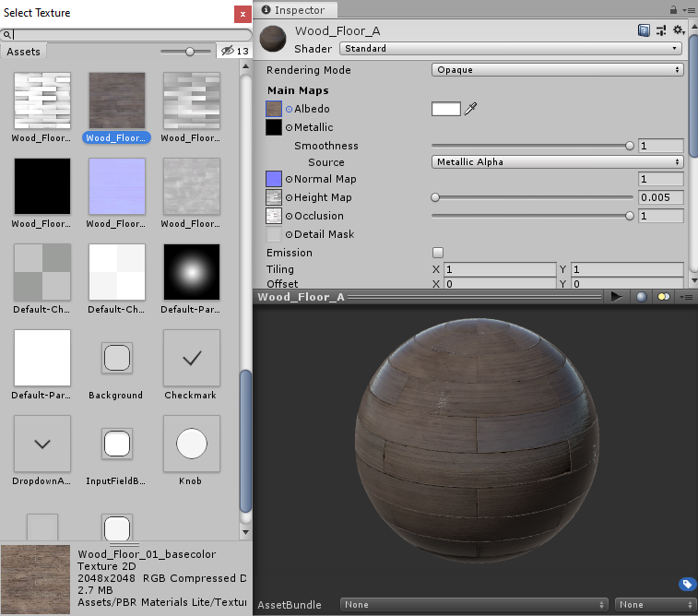Pick albedo color with the eyedropper

pos(471,109)
